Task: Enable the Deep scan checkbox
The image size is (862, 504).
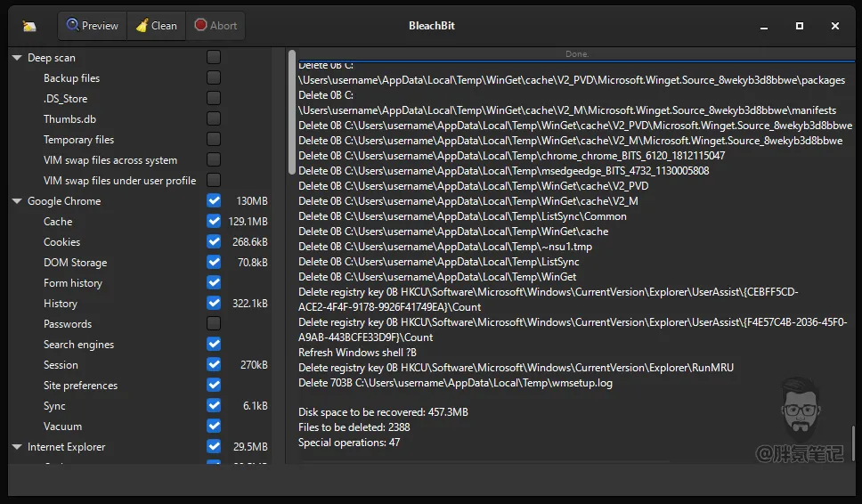Action: click(214, 57)
